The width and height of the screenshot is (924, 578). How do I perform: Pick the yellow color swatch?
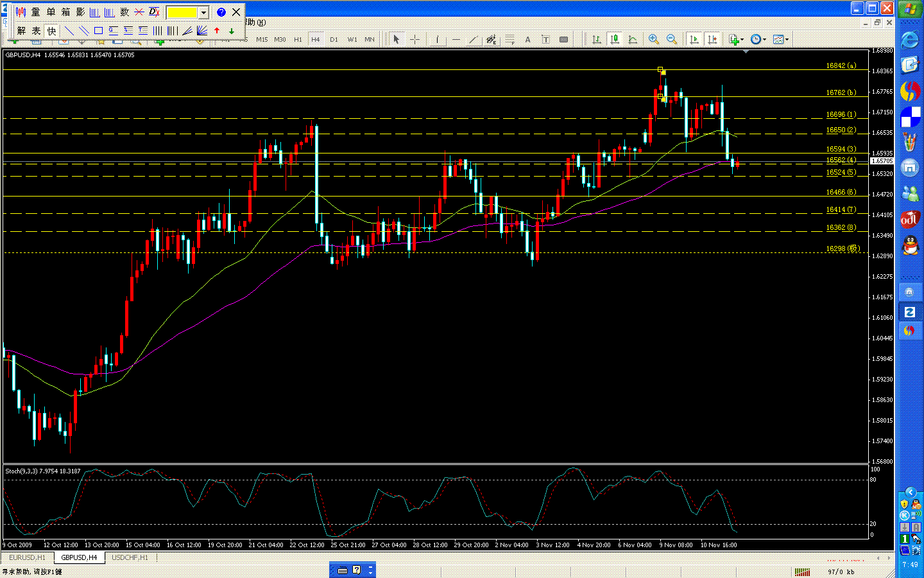pos(182,12)
